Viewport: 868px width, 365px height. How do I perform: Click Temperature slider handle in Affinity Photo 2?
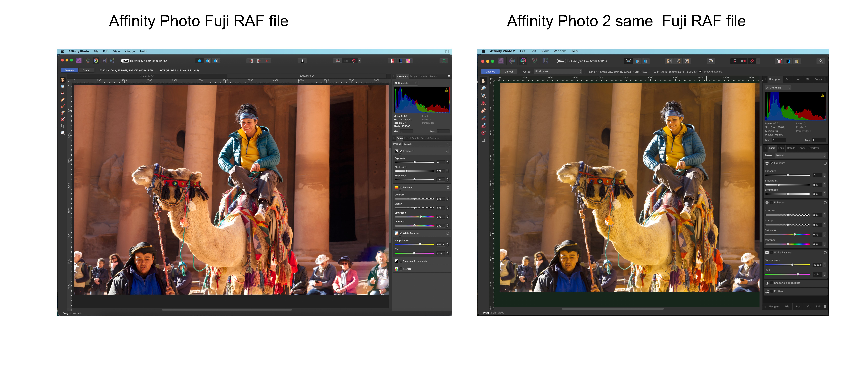[x=792, y=265]
